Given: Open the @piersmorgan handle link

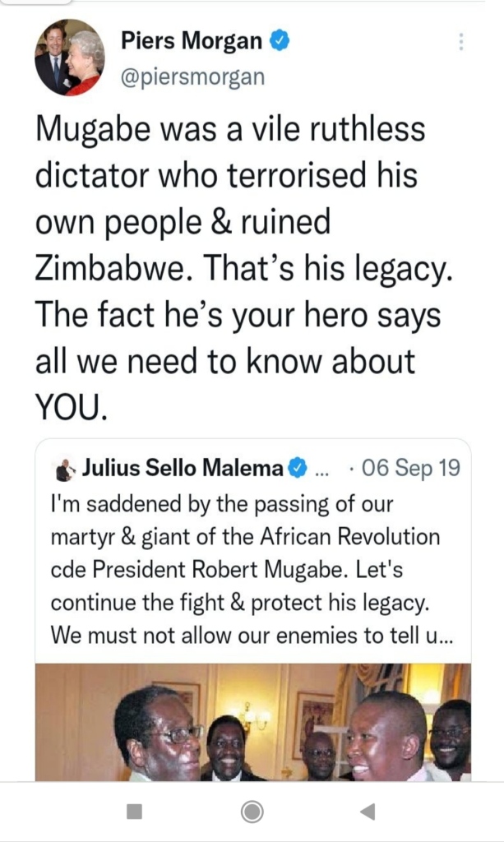Looking at the screenshot, I should (x=193, y=77).
